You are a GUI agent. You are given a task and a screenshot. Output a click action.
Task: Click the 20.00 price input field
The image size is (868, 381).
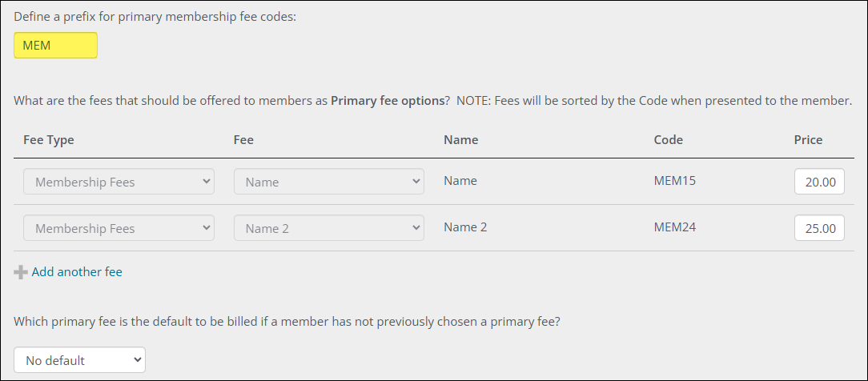(x=819, y=182)
